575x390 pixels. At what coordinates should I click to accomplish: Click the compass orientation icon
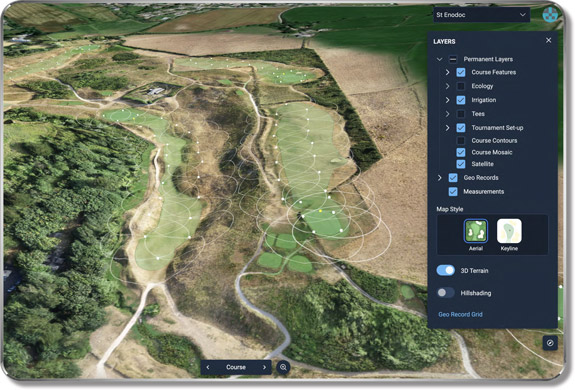tap(550, 343)
